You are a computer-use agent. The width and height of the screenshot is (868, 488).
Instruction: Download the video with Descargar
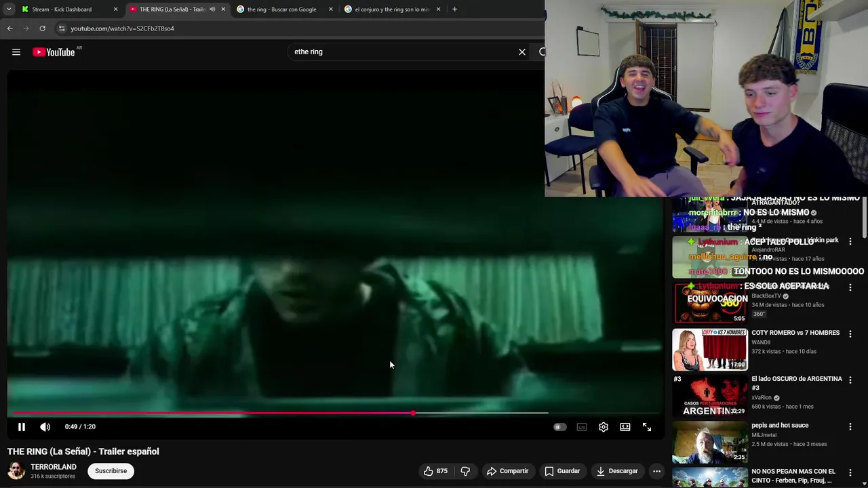point(617,471)
